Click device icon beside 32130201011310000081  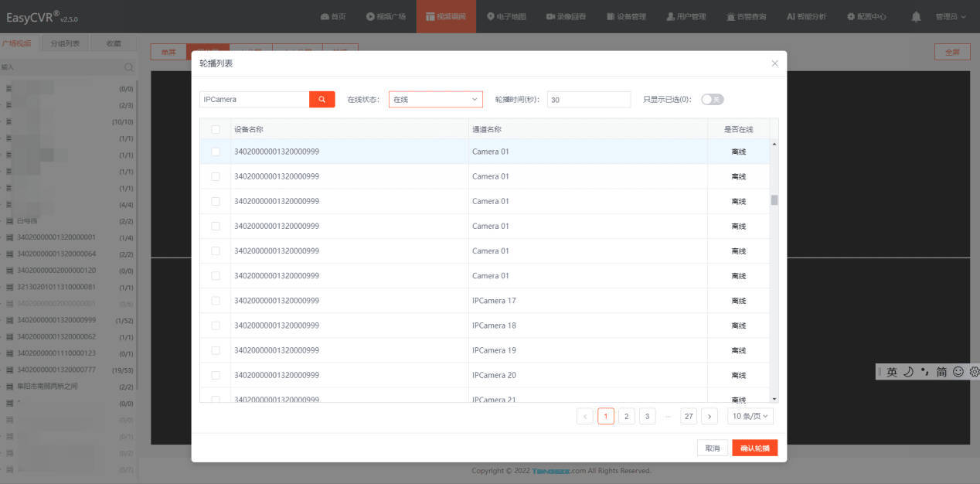[x=9, y=287]
